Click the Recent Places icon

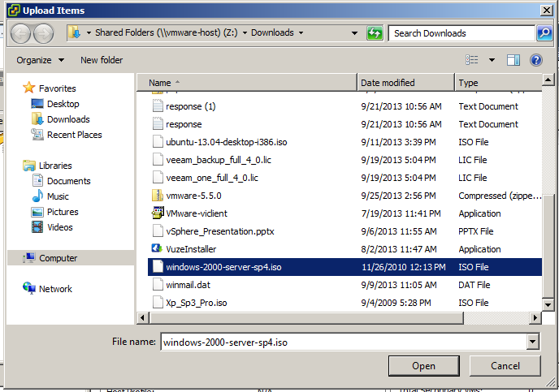[x=37, y=134]
